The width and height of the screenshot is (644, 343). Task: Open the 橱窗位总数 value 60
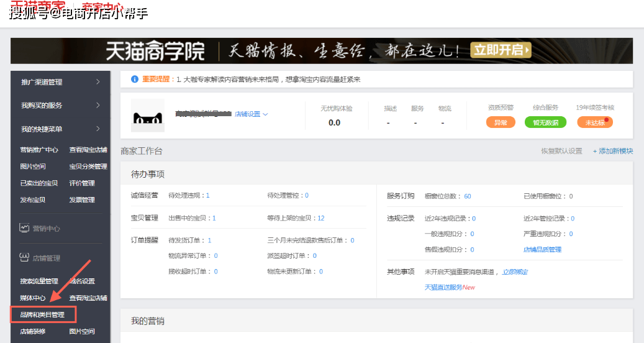point(468,196)
